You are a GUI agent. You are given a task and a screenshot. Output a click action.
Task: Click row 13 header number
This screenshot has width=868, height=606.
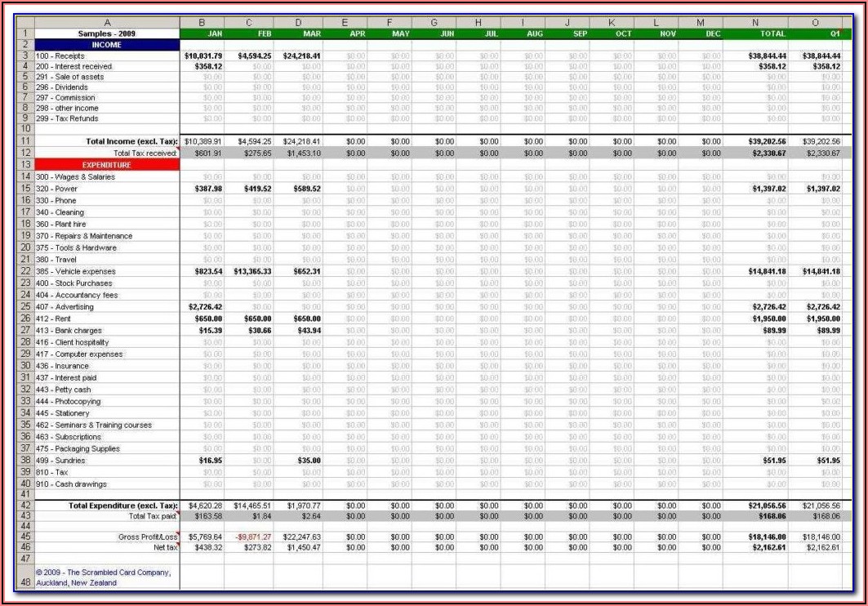[24, 165]
